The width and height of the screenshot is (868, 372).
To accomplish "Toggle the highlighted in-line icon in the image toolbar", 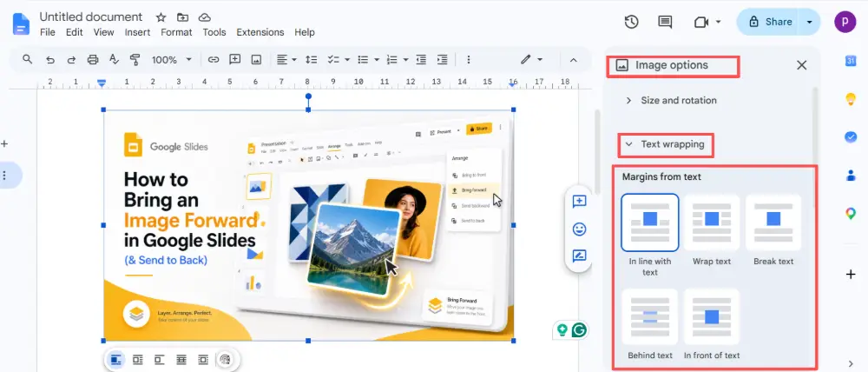I will tap(115, 360).
